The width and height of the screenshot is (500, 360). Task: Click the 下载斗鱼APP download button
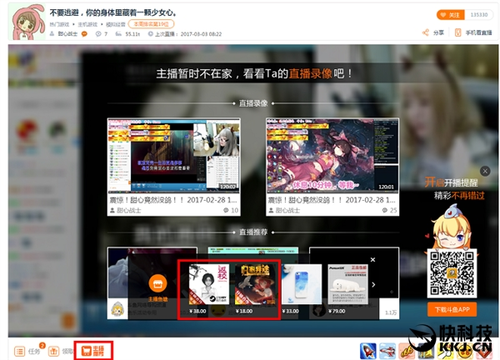point(452,310)
